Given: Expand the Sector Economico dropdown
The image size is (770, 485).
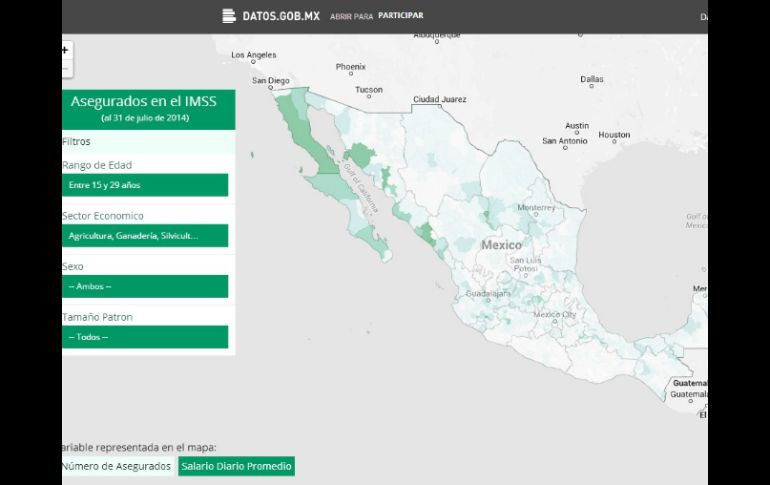Looking at the screenshot, I should pyautogui.click(x=145, y=236).
